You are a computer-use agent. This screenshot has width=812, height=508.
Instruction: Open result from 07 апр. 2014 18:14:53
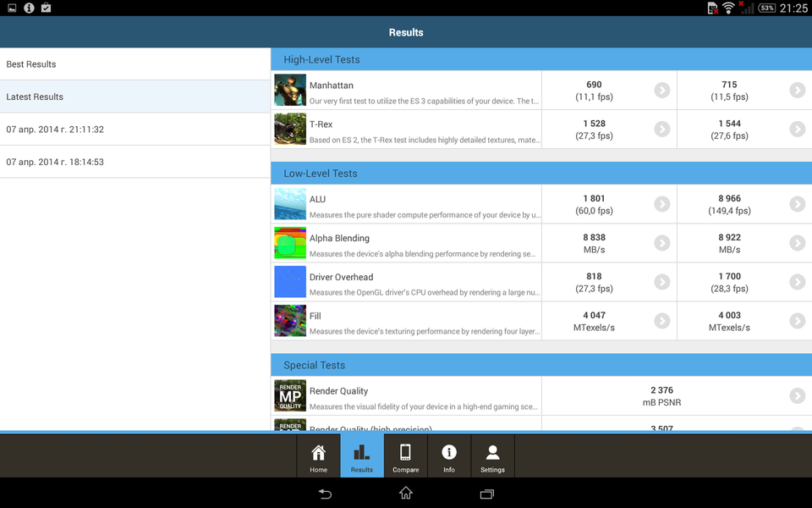click(x=135, y=163)
